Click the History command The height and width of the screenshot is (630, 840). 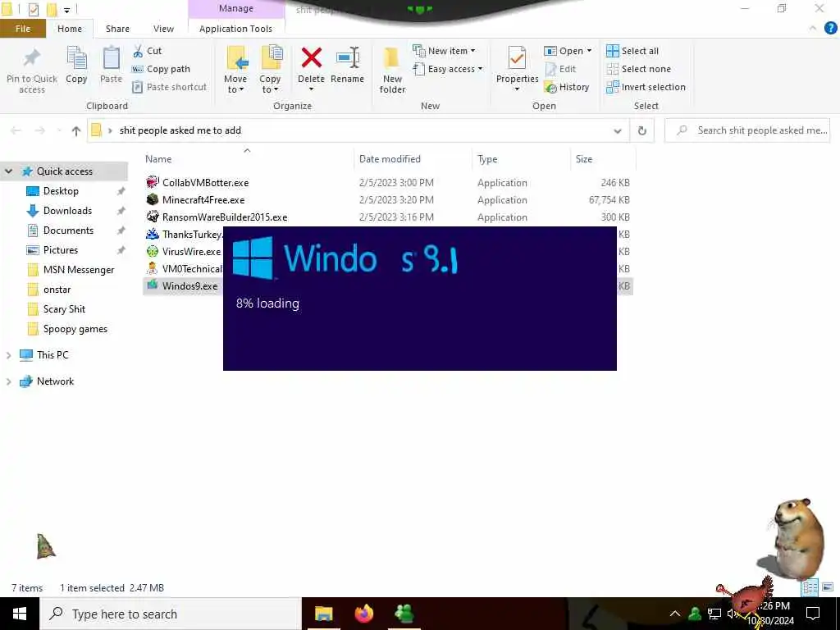[566, 87]
